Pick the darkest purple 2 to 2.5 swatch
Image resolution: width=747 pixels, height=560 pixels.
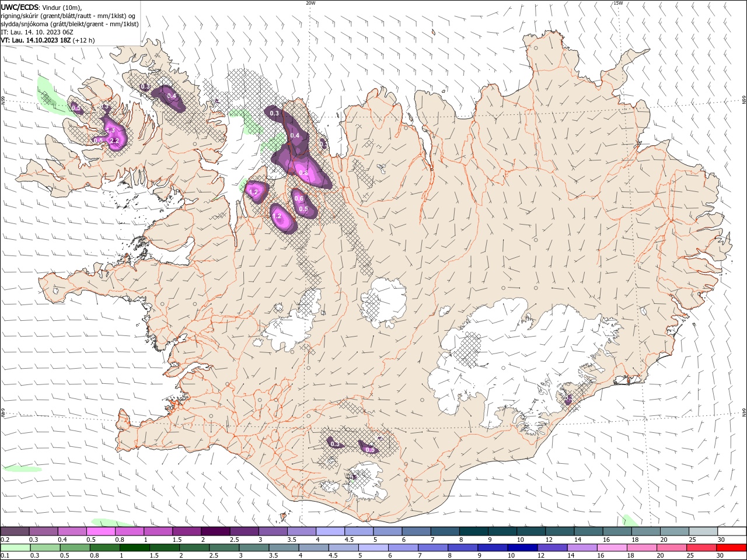pos(215,531)
